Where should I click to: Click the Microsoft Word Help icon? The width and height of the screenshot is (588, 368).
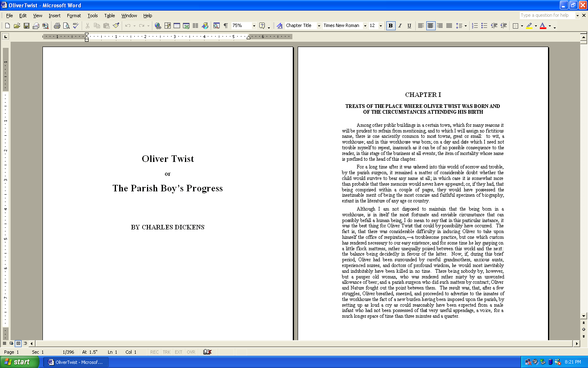click(262, 26)
